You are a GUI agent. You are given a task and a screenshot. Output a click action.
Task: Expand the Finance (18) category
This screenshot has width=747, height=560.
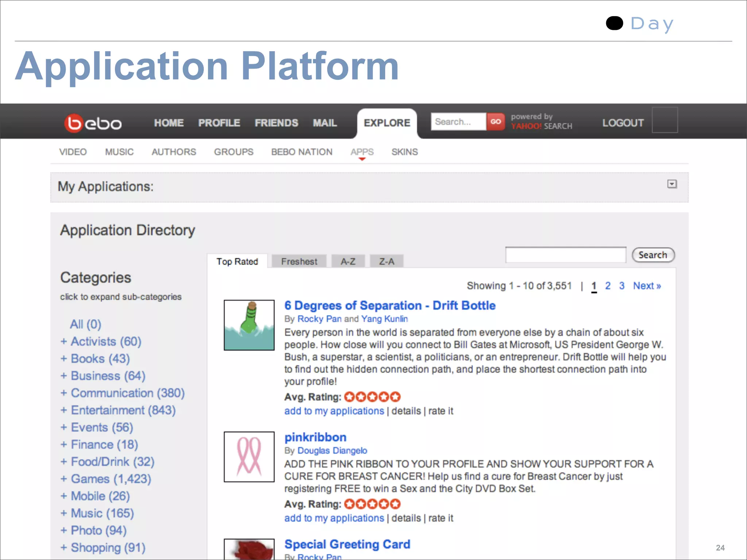pos(99,444)
